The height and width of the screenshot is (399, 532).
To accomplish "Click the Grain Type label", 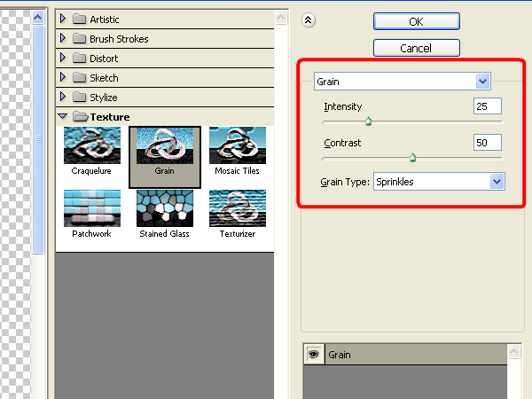I will click(345, 182).
